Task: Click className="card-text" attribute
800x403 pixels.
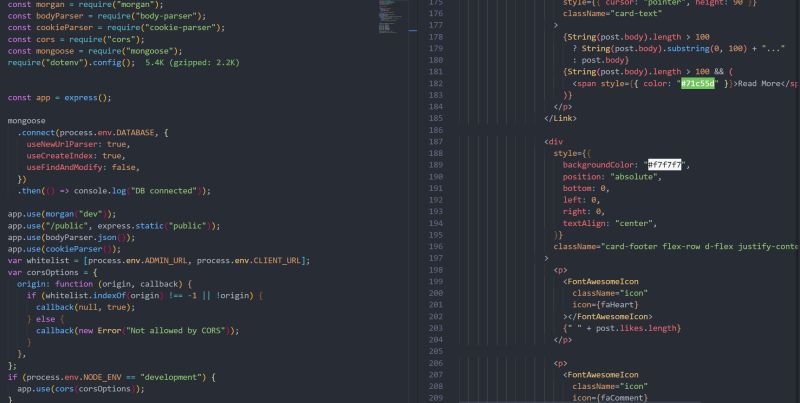Action: [x=612, y=14]
